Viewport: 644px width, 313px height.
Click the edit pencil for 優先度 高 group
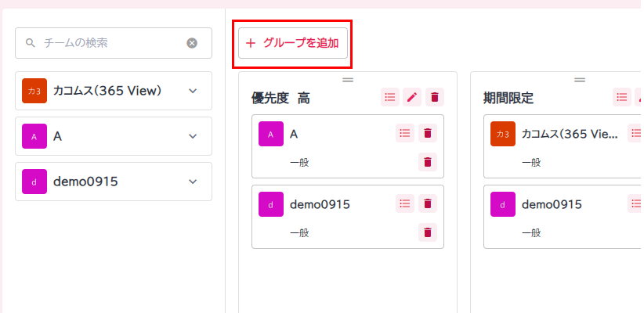(x=412, y=97)
